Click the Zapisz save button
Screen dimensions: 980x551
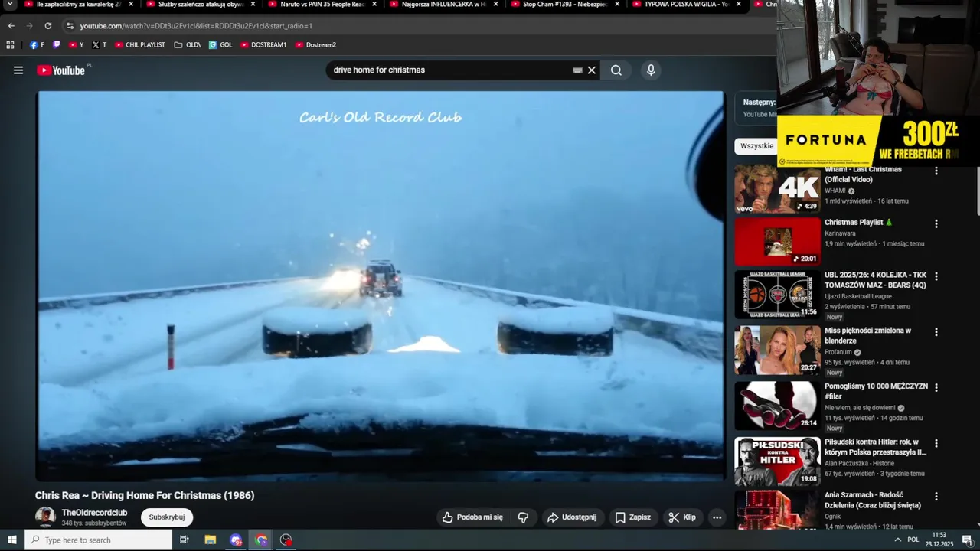tap(633, 517)
